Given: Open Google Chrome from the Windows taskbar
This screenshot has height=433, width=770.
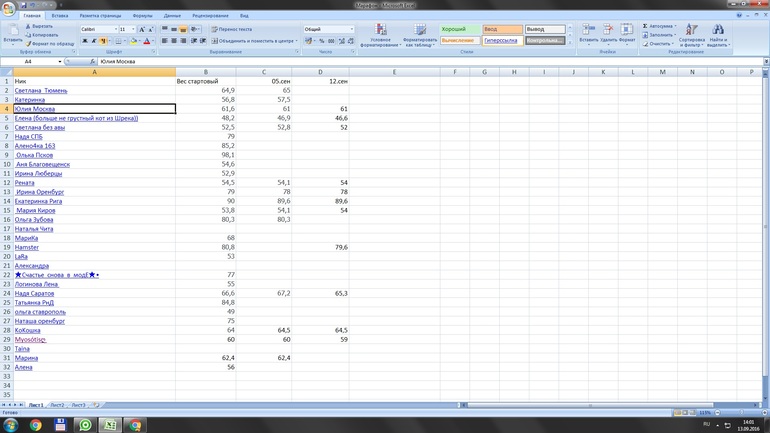Looking at the screenshot, I should (35, 425).
